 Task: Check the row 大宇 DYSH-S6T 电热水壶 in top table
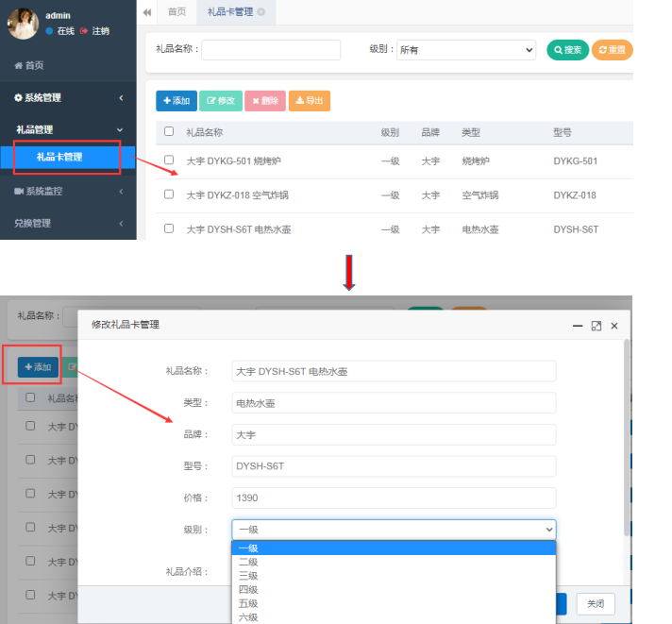pos(169,228)
